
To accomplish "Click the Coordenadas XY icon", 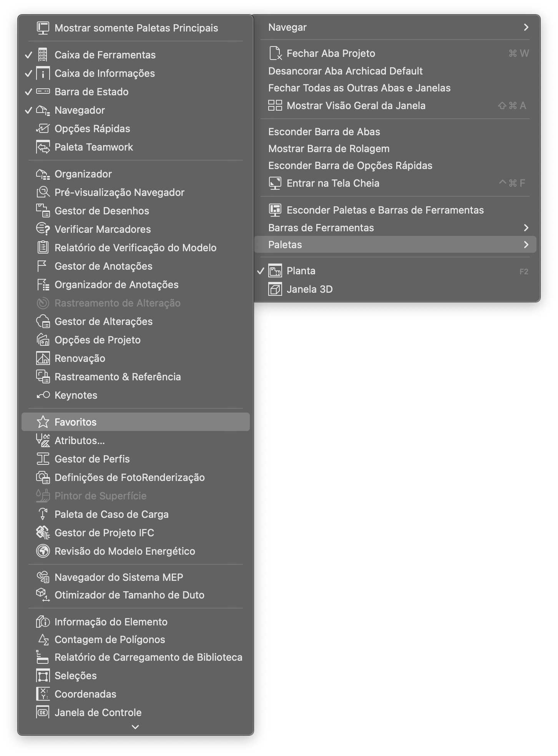I will coord(43,694).
